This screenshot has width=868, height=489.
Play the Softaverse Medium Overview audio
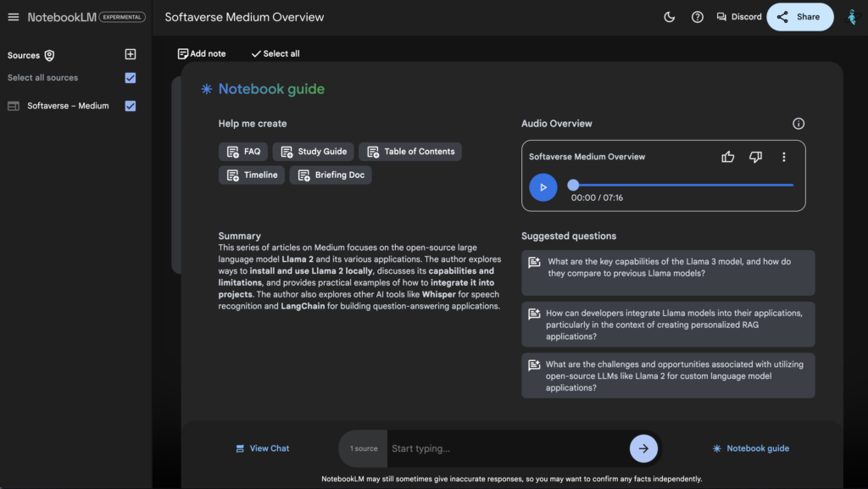(x=543, y=187)
